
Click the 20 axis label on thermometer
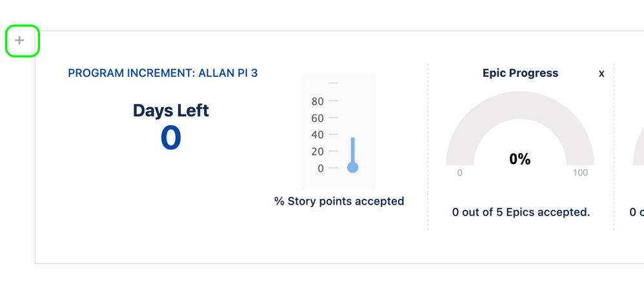click(317, 152)
